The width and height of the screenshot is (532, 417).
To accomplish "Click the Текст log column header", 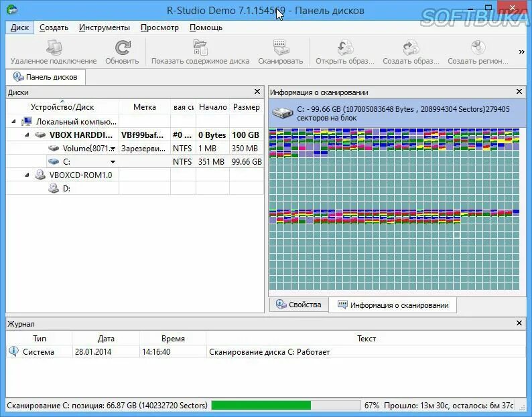I will (366, 338).
